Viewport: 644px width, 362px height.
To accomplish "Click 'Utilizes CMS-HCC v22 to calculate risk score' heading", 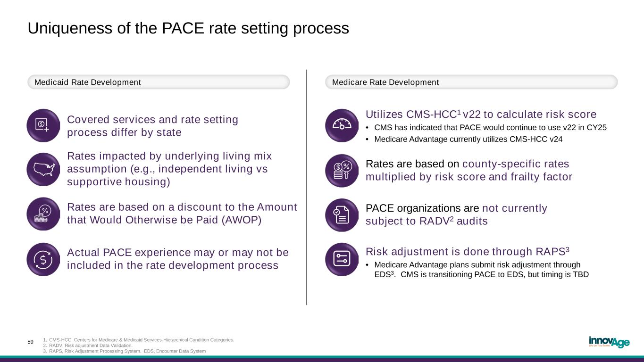I will 481,114.
